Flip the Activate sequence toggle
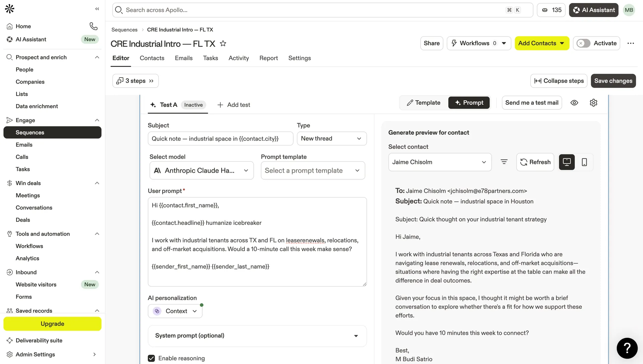This screenshot has width=643, height=364. 583,43
